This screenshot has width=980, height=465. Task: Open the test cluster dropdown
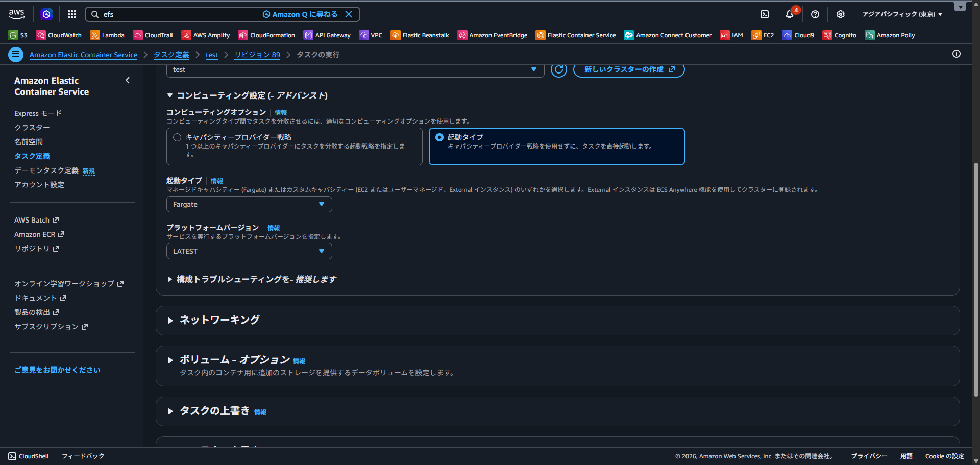coord(355,70)
